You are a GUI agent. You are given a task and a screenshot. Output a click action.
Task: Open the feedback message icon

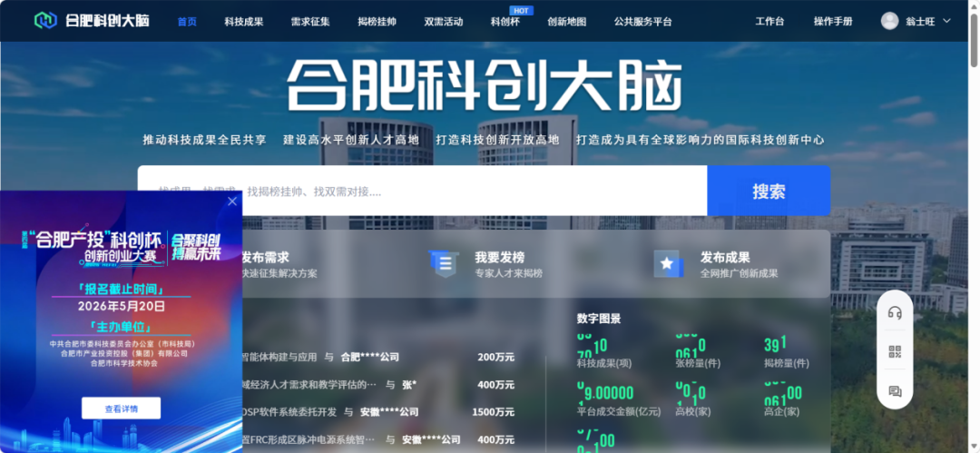click(895, 391)
